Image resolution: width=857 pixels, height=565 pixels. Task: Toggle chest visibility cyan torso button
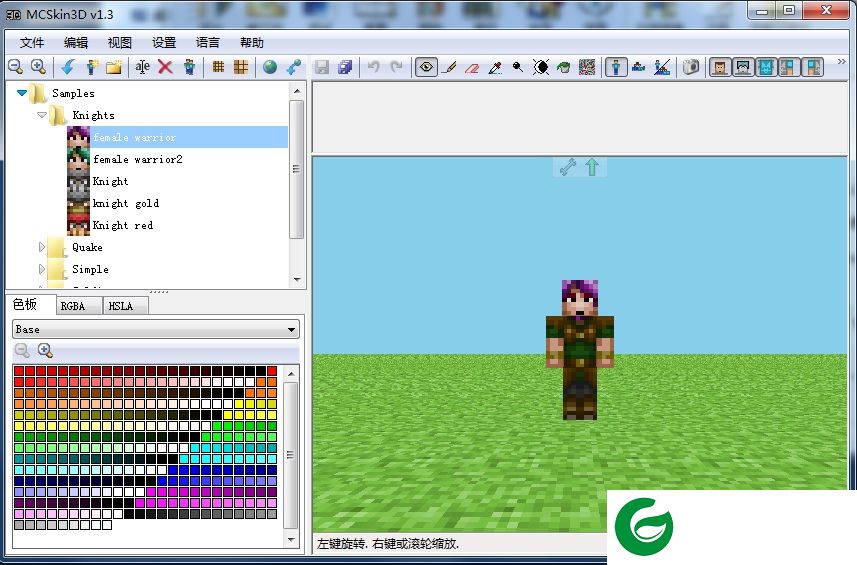coord(766,67)
